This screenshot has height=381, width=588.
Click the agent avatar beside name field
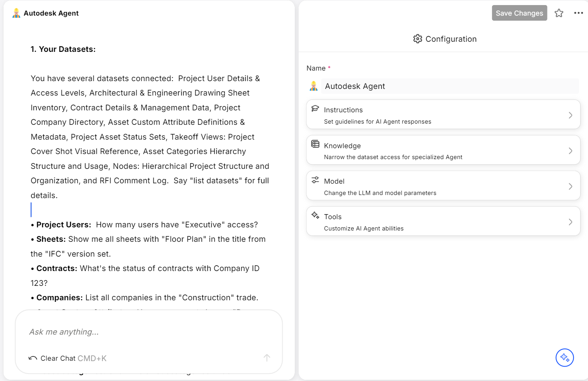313,86
